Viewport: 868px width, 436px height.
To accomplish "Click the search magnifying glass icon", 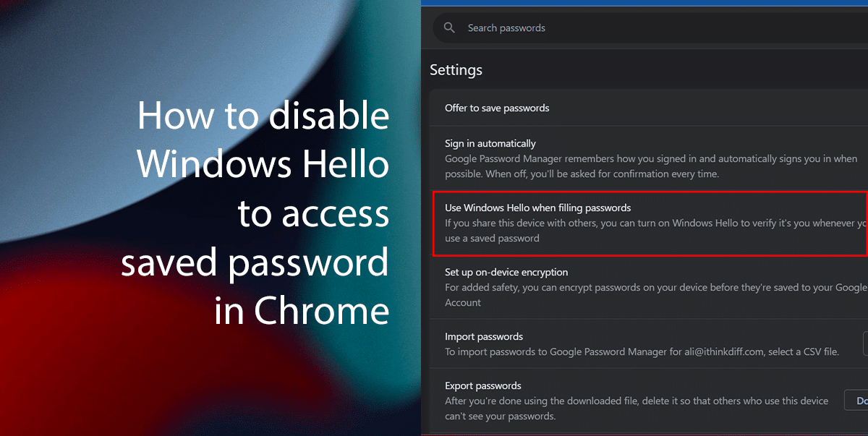I will pyautogui.click(x=449, y=27).
